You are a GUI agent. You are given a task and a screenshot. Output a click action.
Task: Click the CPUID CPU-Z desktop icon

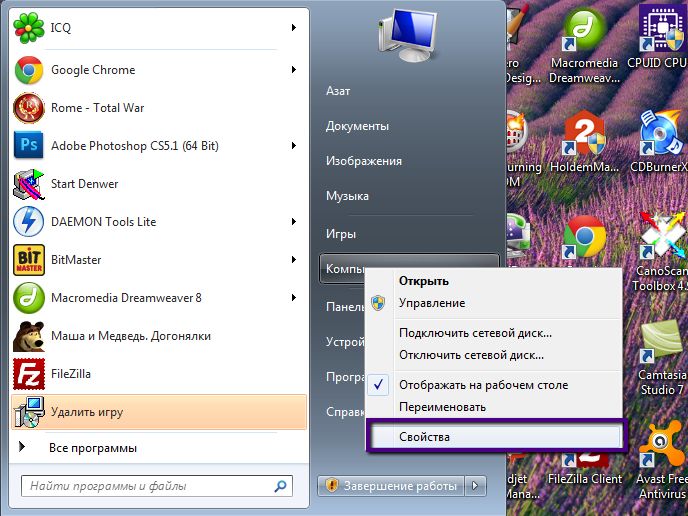click(657, 40)
